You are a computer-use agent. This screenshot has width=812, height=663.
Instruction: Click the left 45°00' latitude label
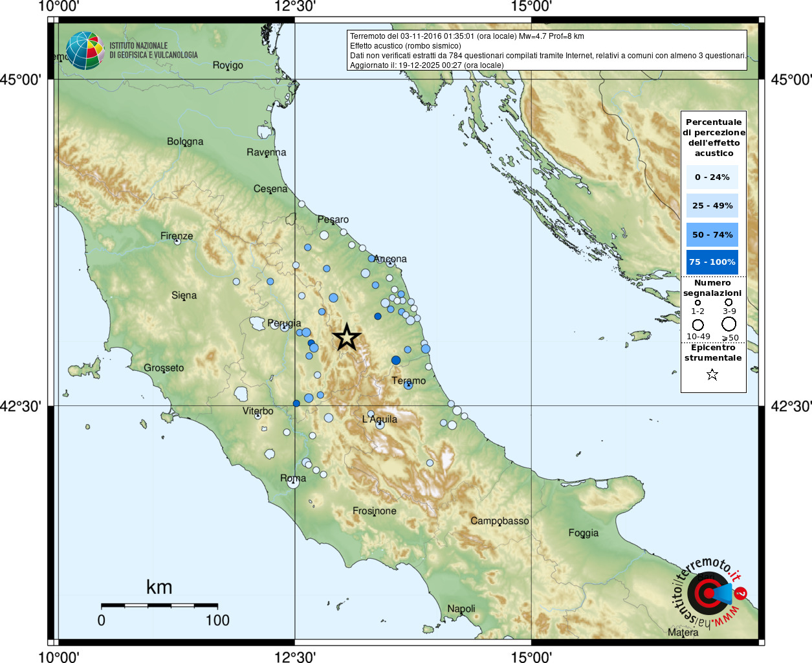point(21,80)
